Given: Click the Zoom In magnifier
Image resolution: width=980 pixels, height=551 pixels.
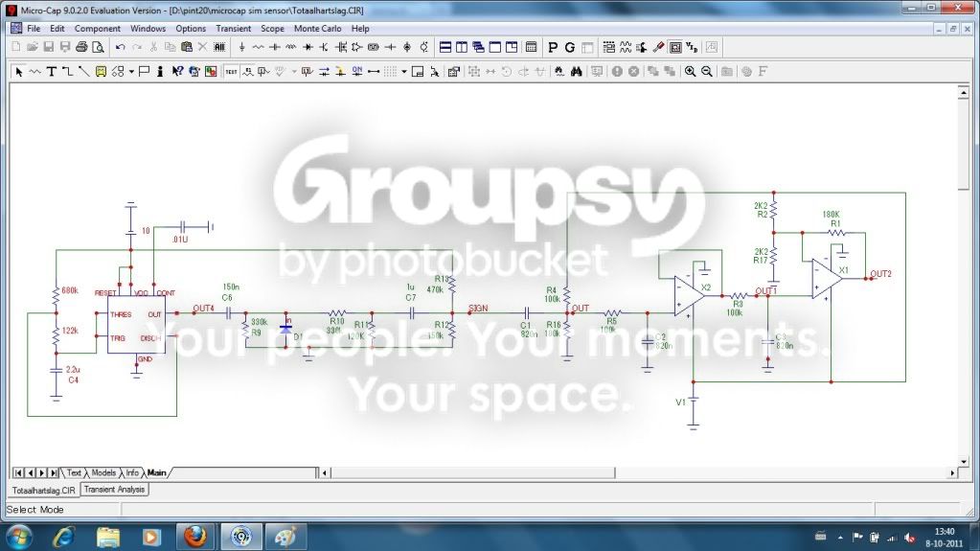Looking at the screenshot, I should pyautogui.click(x=690, y=71).
